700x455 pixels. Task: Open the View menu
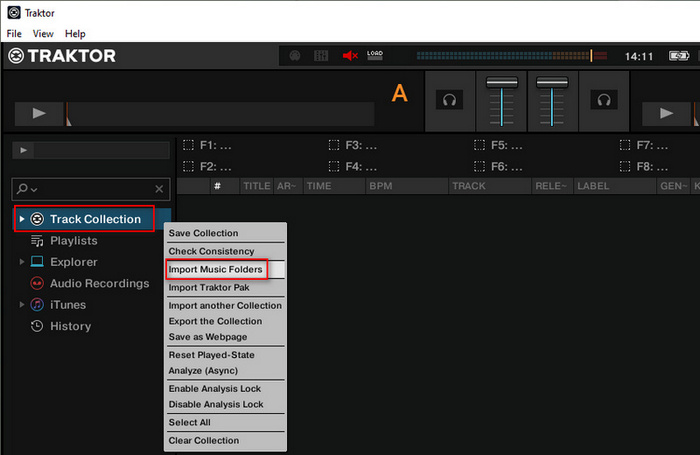point(43,34)
